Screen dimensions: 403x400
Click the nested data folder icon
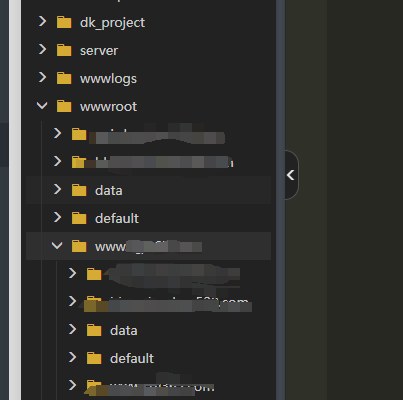point(94,330)
